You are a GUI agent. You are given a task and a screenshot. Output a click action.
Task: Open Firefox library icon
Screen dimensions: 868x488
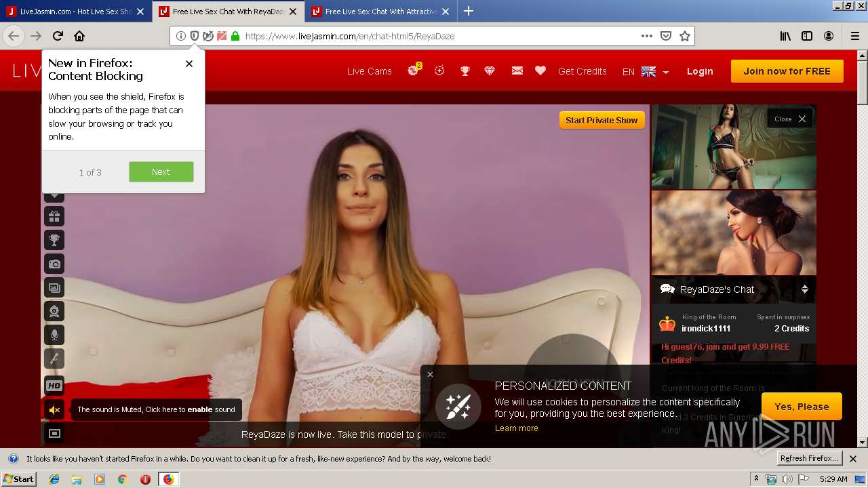pos(785,37)
